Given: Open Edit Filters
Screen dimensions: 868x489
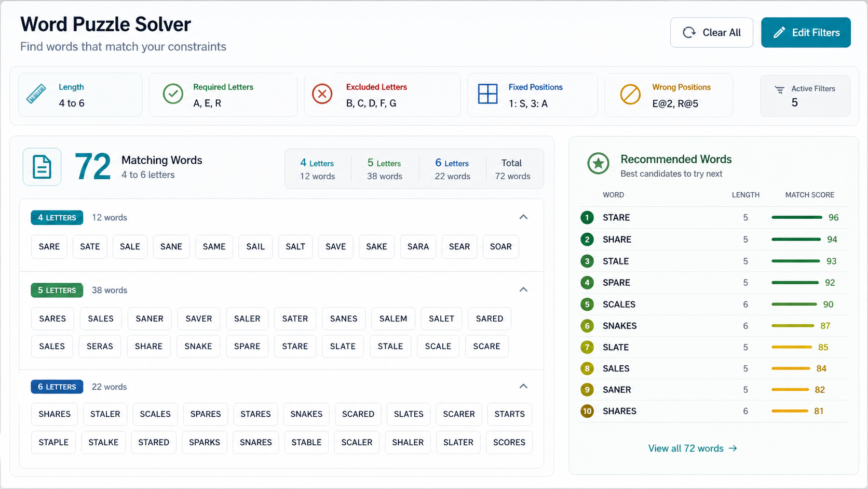Looking at the screenshot, I should coord(806,33).
